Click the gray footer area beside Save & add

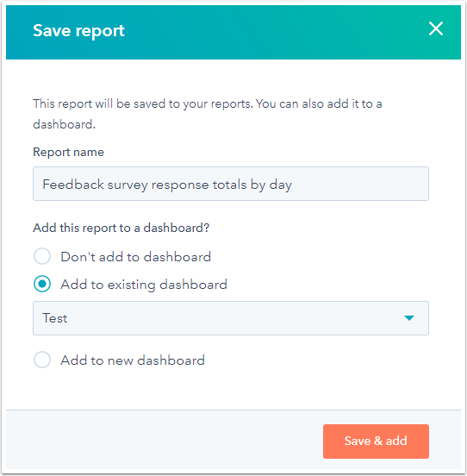164,442
